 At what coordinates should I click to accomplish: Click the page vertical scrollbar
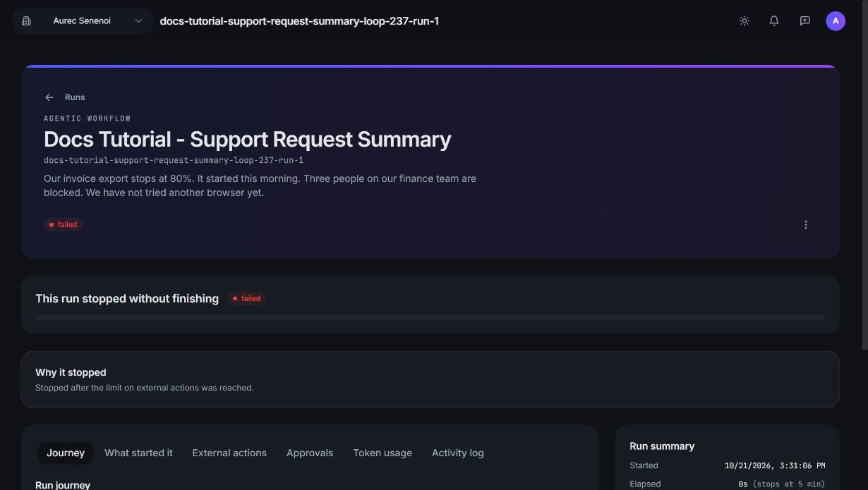click(x=864, y=176)
